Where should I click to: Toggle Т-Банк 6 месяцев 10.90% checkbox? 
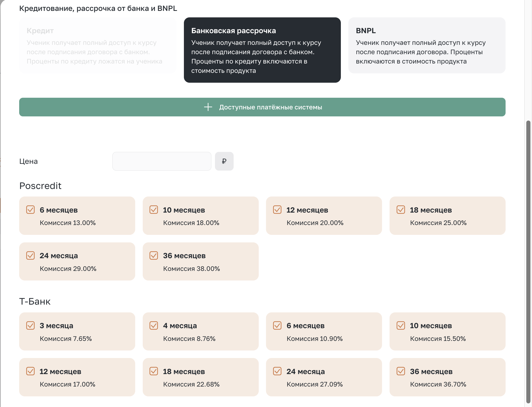277,326
